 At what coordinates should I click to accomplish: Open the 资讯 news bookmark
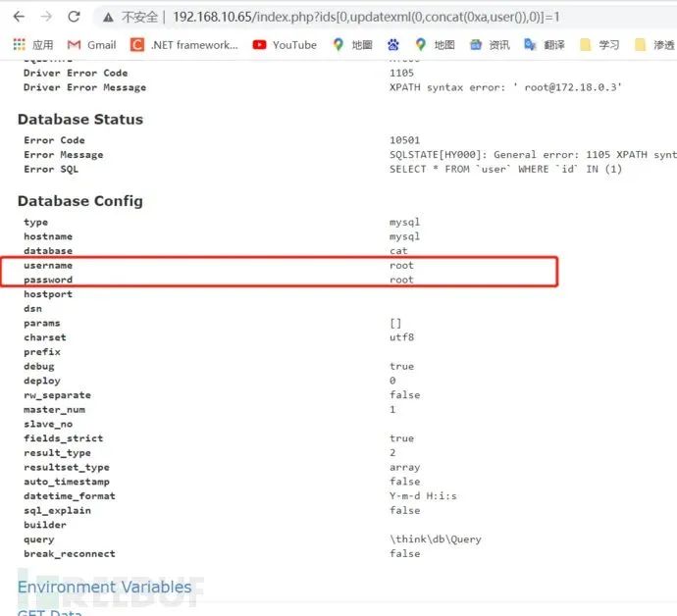490,45
